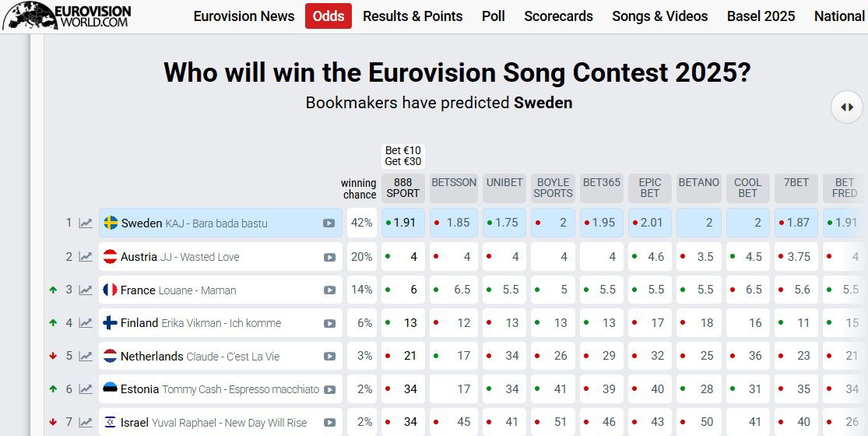Screen dimensions: 868x436
Task: Open the Sweden country link
Action: [142, 223]
